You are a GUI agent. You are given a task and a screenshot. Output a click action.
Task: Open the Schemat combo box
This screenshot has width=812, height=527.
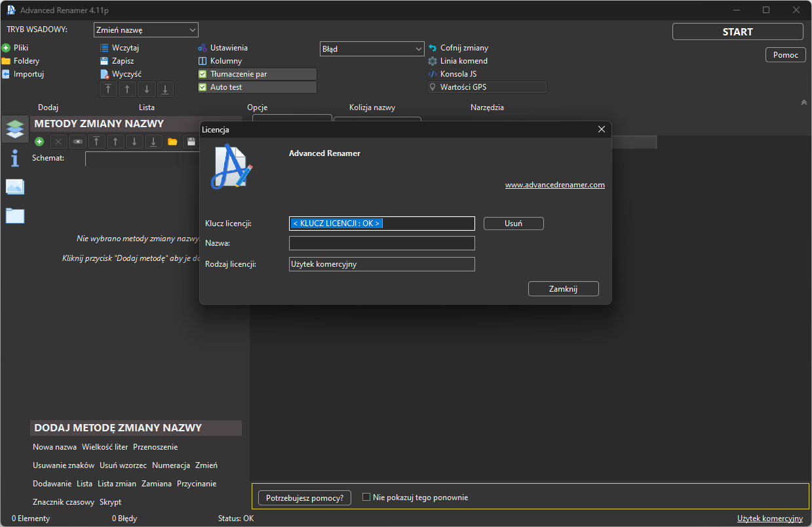(x=142, y=159)
